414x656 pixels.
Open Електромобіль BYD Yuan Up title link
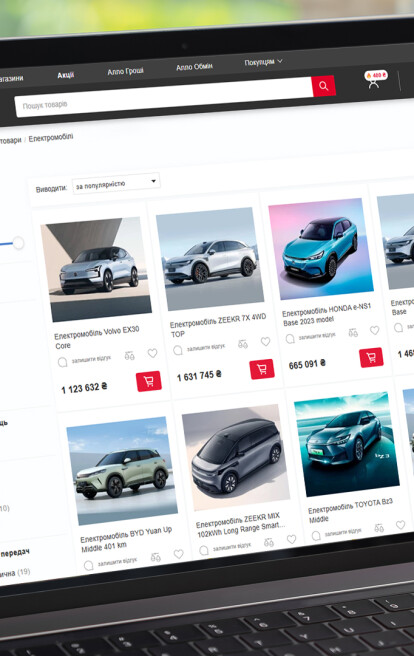tap(126, 539)
